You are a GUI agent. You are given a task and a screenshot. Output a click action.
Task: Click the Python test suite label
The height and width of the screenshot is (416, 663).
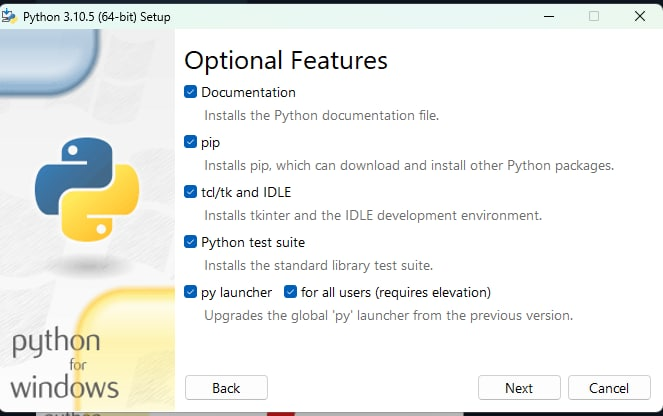(x=253, y=242)
